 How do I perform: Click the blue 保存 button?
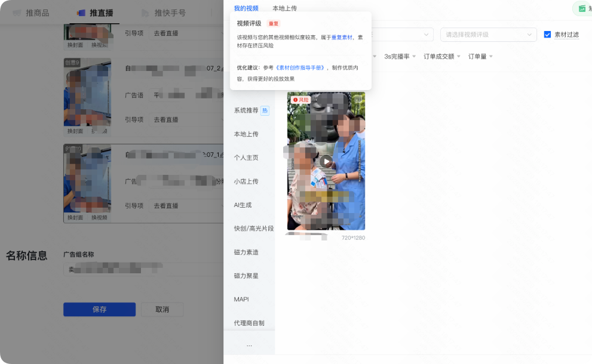pos(99,309)
